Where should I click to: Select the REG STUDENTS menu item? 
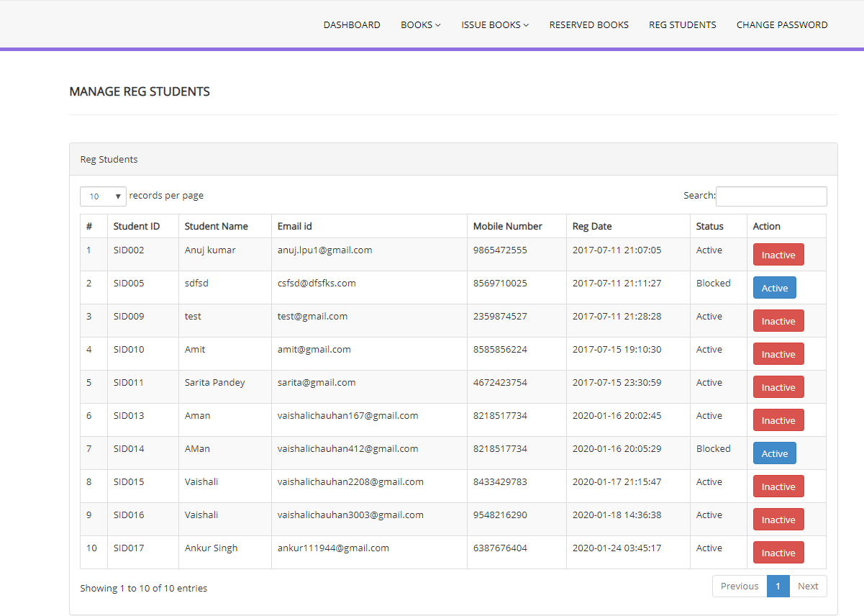point(682,24)
